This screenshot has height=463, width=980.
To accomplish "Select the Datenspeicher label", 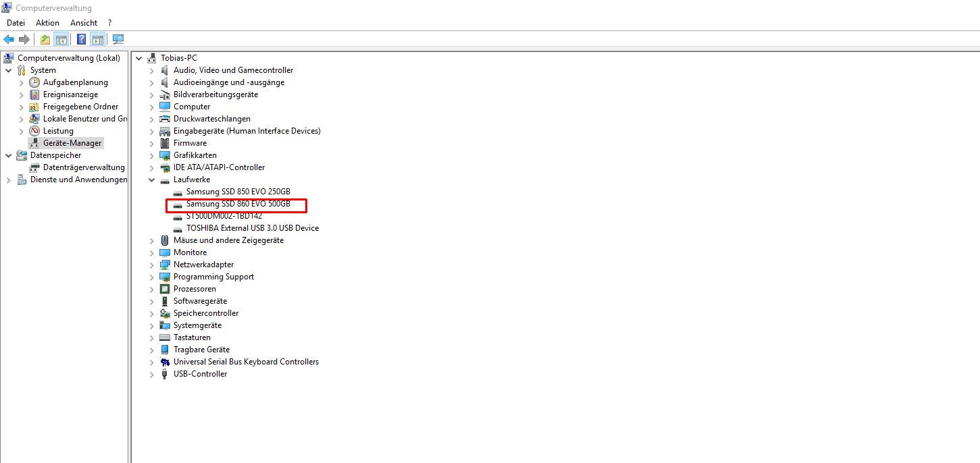I will 56,155.
